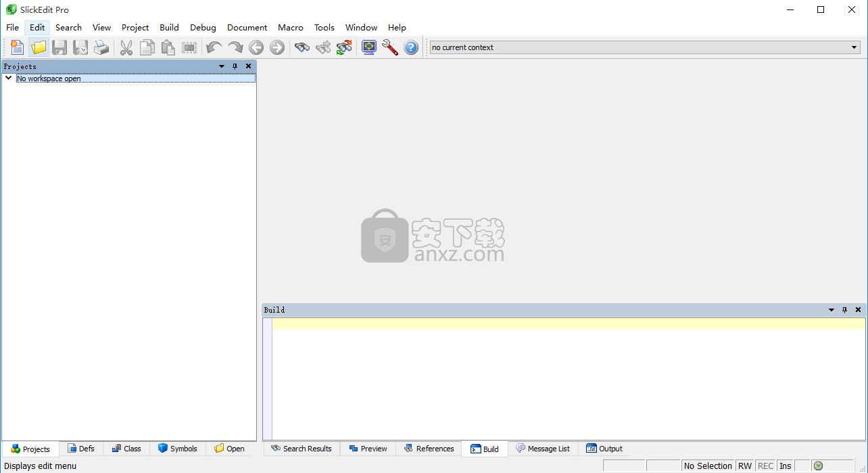868x473 pixels.
Task: Open the Tools menu
Action: coord(324,28)
